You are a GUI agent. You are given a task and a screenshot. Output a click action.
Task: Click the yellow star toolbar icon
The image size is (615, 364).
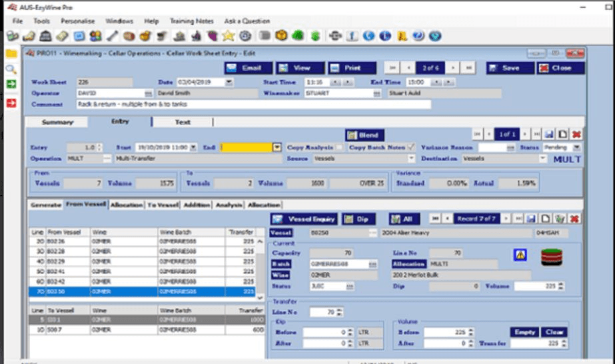(229, 36)
